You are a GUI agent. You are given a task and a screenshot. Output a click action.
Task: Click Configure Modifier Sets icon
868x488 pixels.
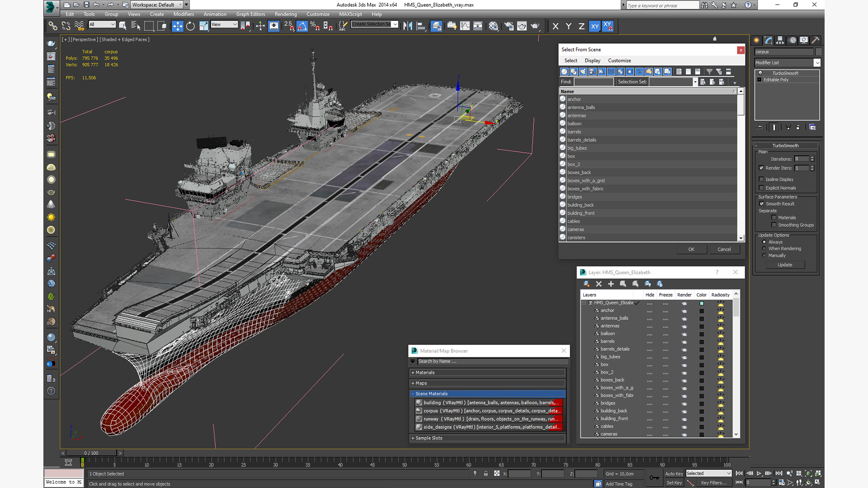[812, 127]
